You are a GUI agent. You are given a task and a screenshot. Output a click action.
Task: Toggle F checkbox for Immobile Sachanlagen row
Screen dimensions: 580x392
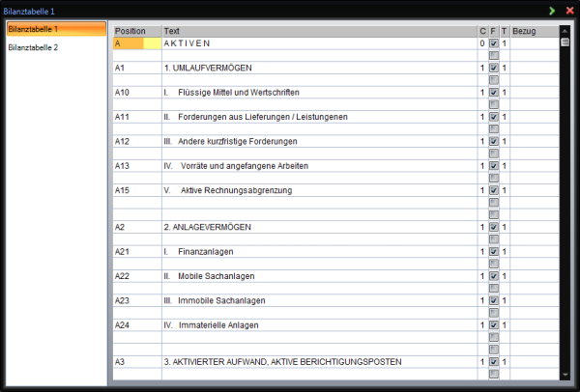click(493, 300)
